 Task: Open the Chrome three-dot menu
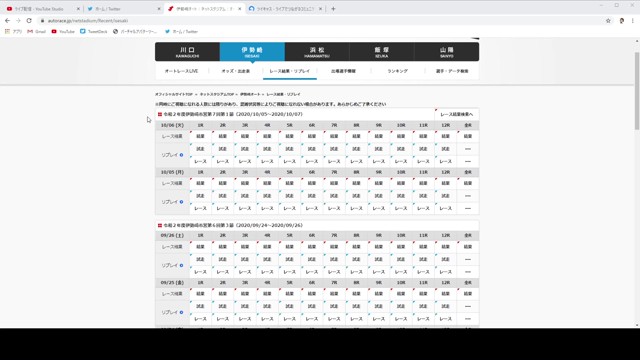coord(633,20)
